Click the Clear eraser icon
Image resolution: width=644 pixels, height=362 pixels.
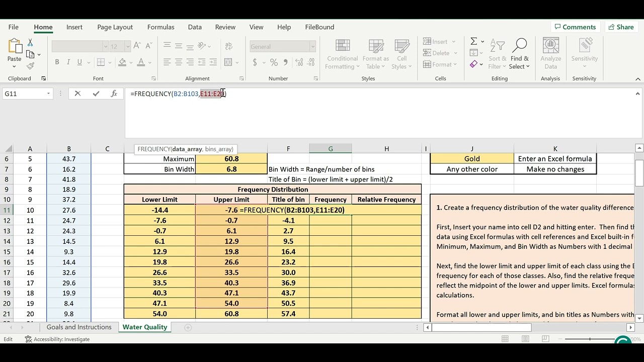[473, 64]
